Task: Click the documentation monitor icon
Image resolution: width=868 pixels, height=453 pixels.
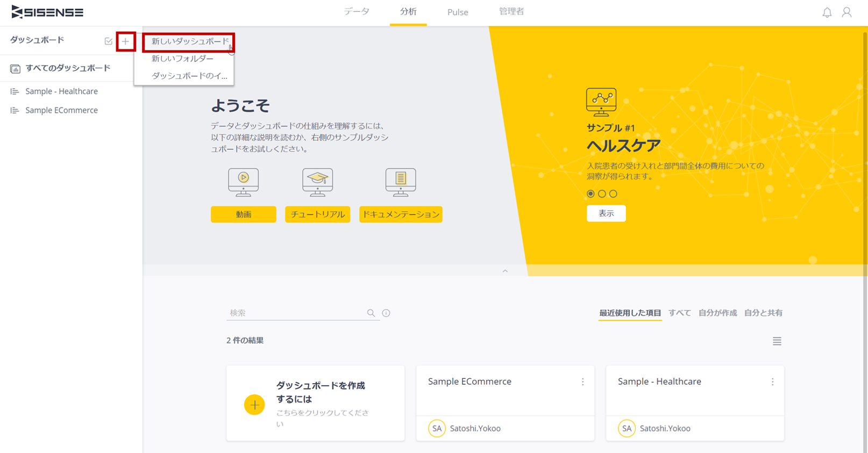Action: (x=401, y=183)
